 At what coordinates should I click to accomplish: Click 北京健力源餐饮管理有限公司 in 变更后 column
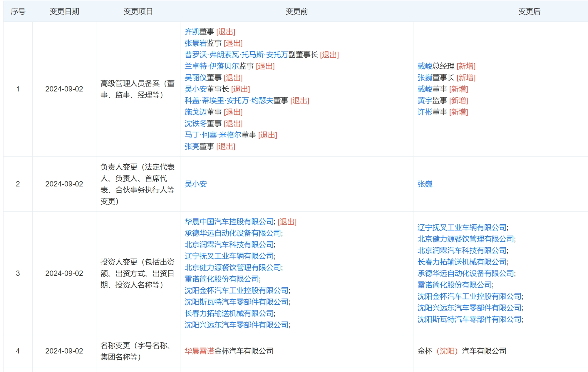[466, 239]
